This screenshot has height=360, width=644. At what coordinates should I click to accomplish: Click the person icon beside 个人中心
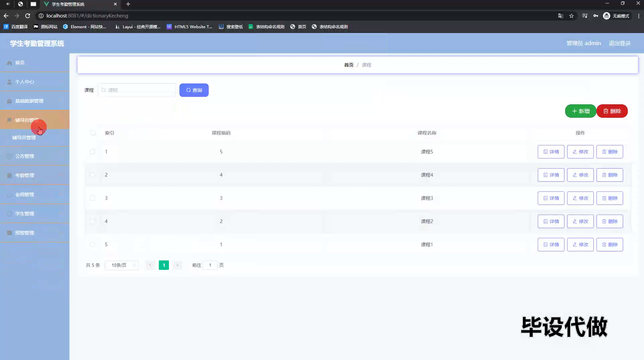[9, 82]
